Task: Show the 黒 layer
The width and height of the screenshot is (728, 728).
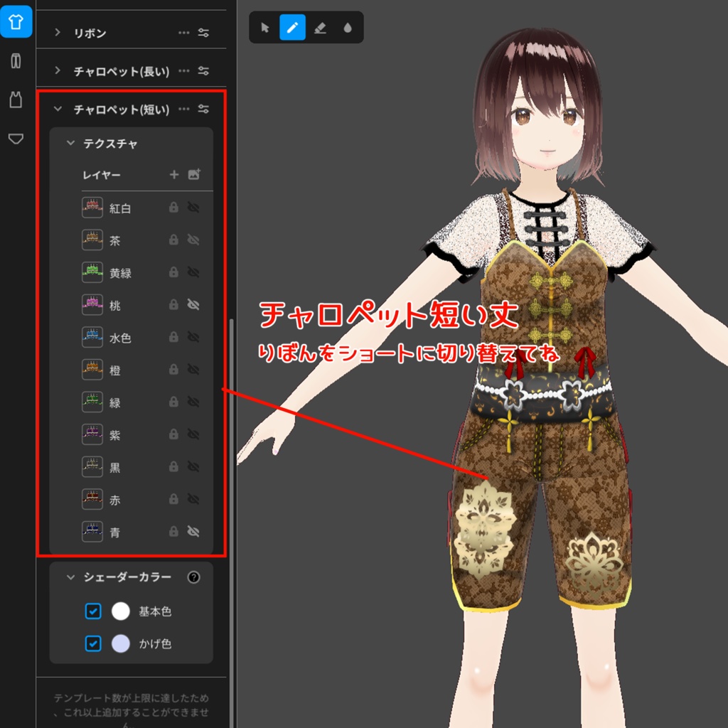Action: 193,466
